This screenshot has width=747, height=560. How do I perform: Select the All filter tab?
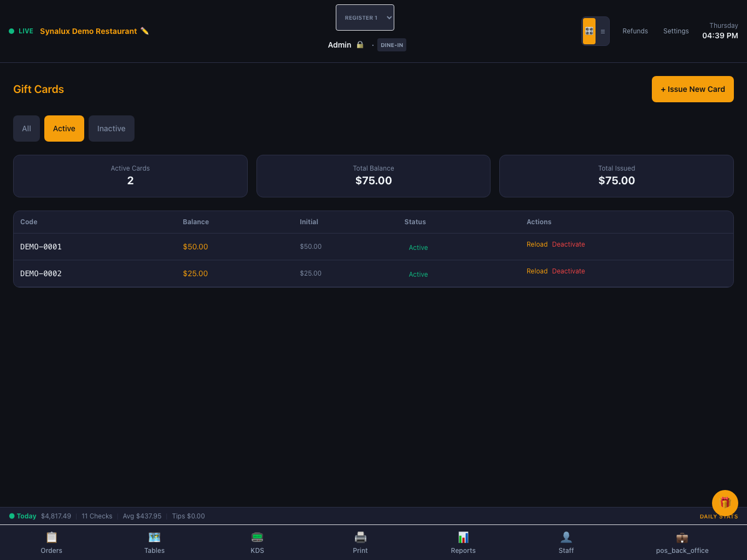[x=26, y=129]
